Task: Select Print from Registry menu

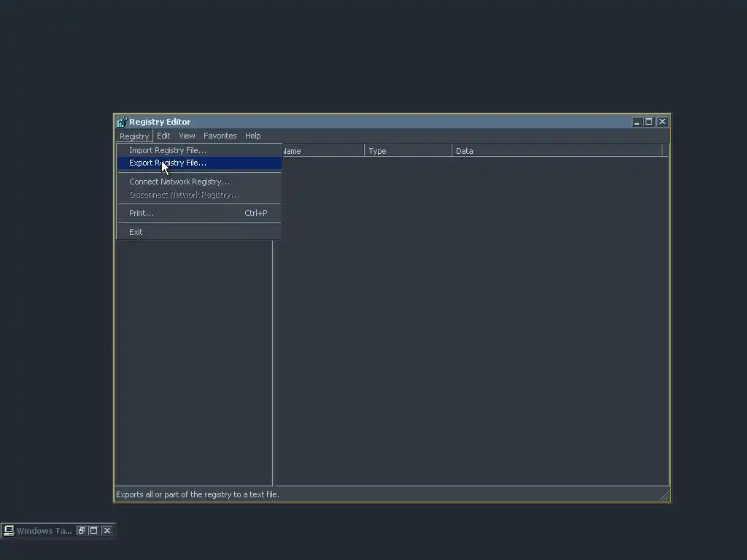Action: 199,213
